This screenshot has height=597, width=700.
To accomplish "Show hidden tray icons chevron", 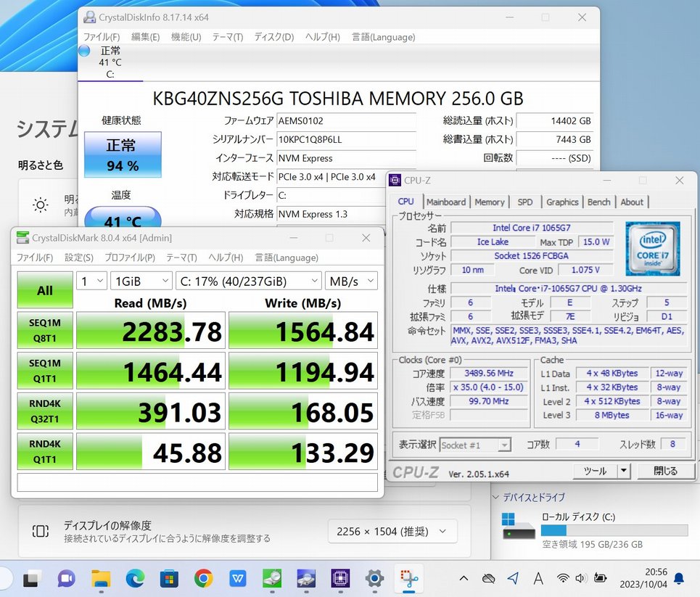I will 464,579.
